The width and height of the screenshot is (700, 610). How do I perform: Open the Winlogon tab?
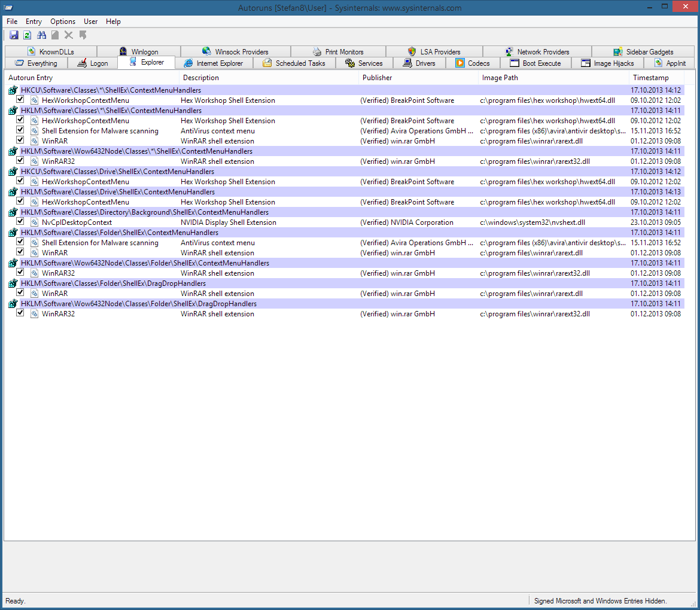(x=139, y=51)
